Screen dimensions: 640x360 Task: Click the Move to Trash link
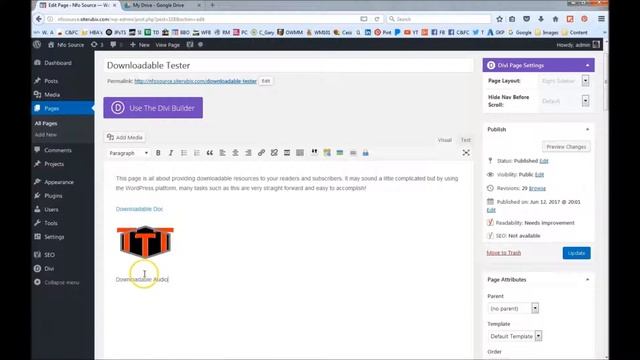[x=504, y=253]
